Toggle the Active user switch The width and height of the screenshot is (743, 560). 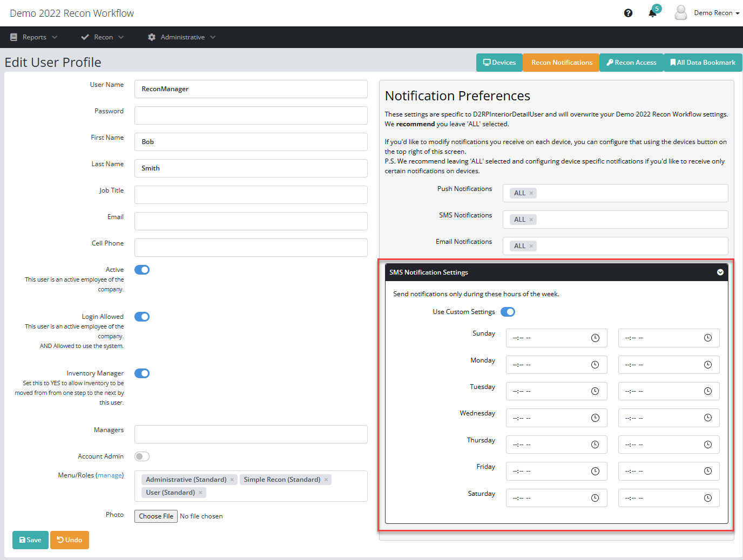[142, 270]
